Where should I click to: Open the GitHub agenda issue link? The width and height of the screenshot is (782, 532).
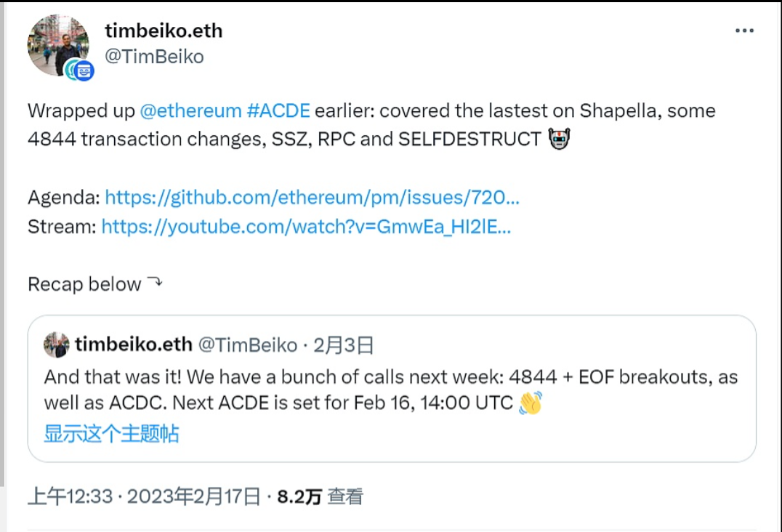[x=312, y=197]
